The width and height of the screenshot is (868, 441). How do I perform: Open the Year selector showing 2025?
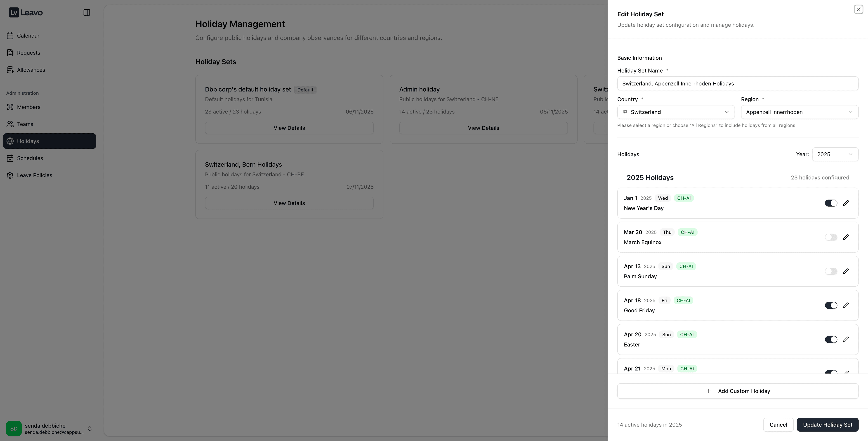(x=835, y=154)
